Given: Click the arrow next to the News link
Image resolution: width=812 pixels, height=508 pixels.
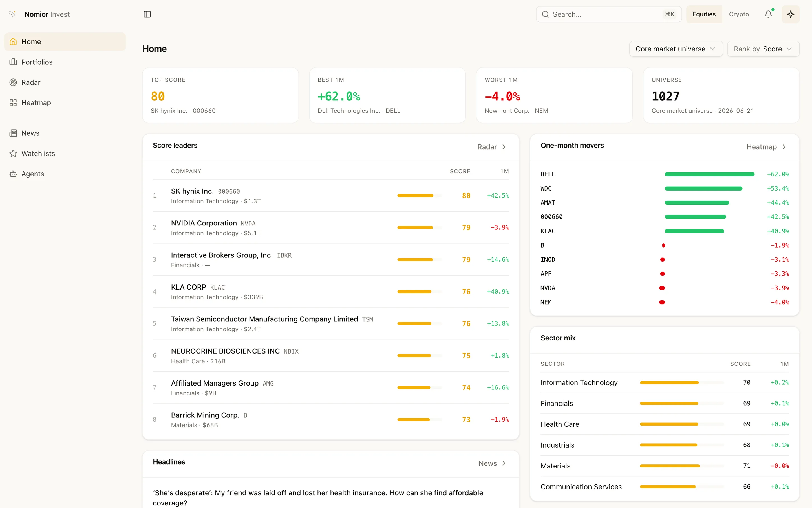Looking at the screenshot, I should coord(504,463).
